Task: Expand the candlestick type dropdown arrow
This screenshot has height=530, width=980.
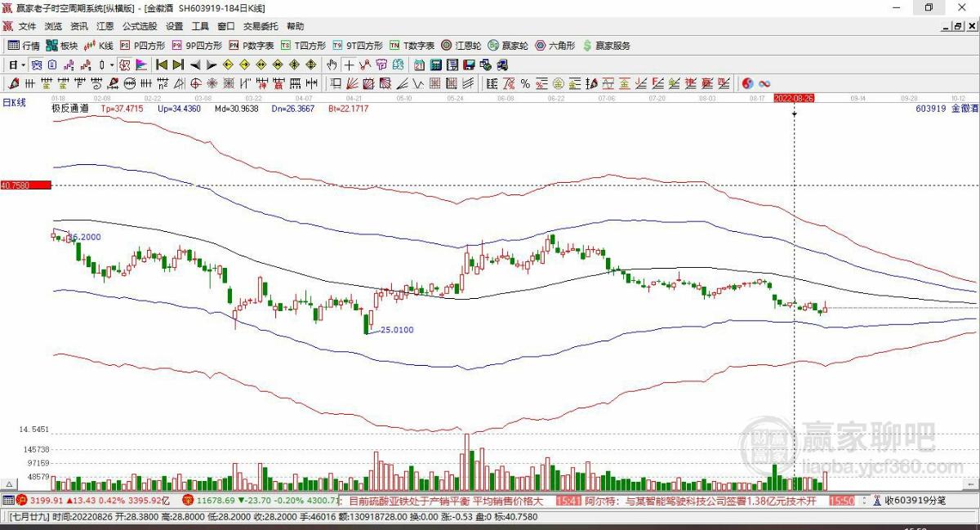Action: (112, 65)
